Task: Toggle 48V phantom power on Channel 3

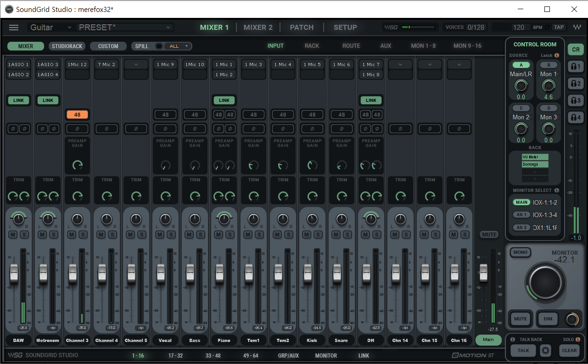Action: [77, 115]
